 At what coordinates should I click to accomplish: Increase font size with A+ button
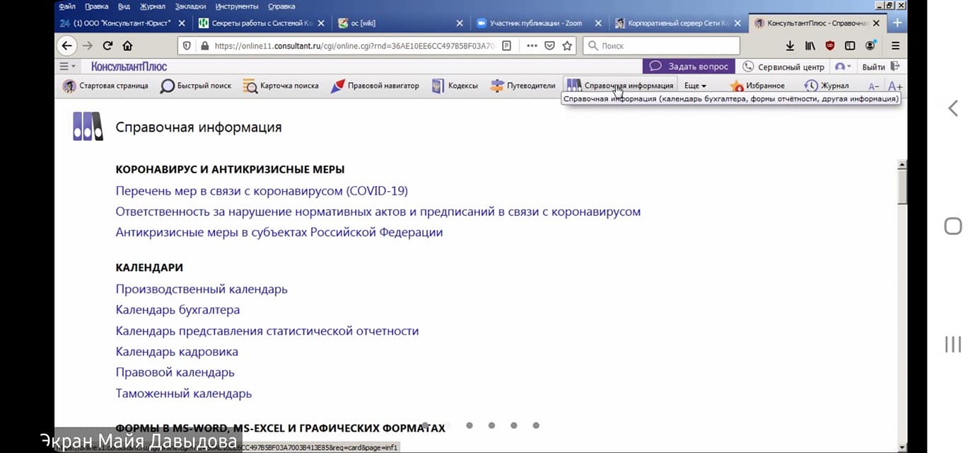coord(895,86)
